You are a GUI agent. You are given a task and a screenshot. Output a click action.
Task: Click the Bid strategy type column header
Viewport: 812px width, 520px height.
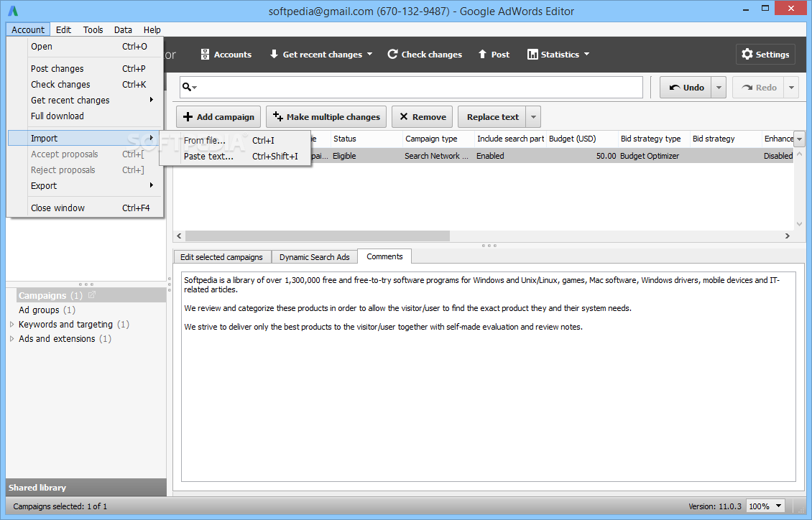(x=654, y=139)
